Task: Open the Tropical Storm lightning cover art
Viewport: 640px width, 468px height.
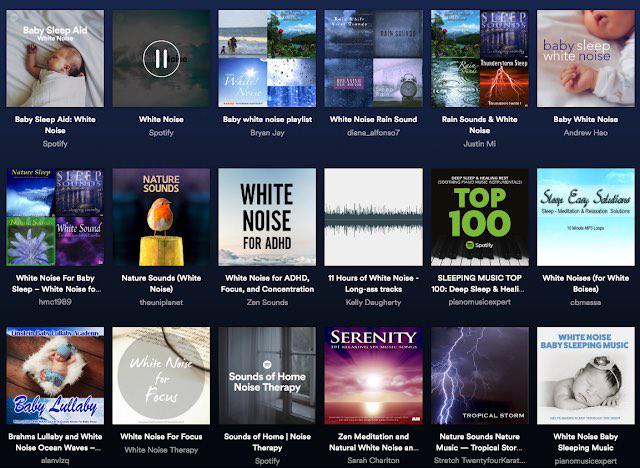Action: coord(480,375)
